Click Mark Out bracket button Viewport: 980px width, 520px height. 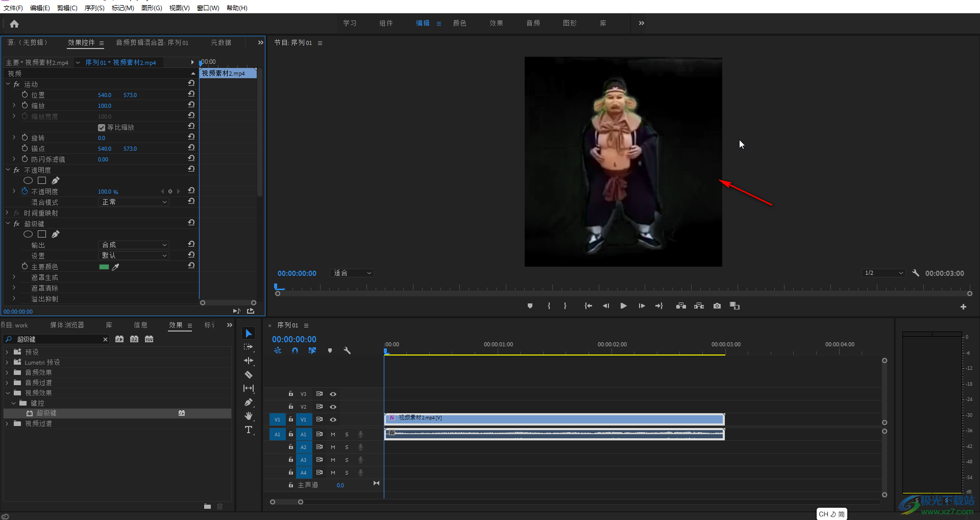pos(565,306)
